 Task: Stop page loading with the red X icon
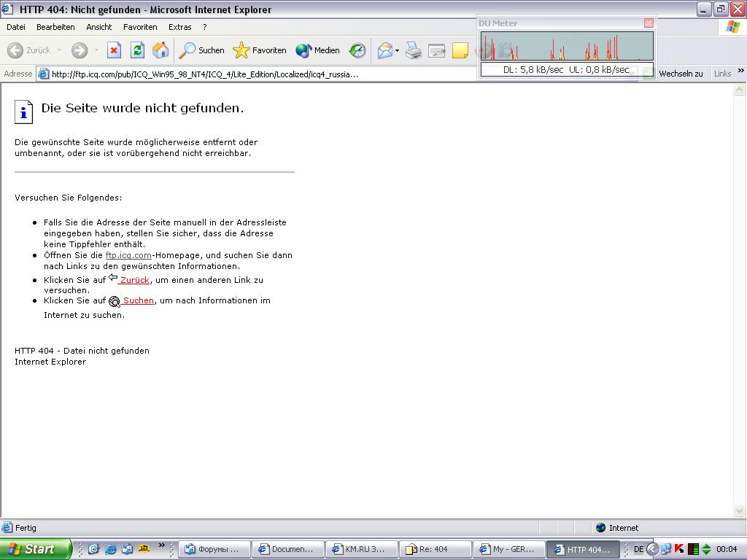click(x=114, y=50)
